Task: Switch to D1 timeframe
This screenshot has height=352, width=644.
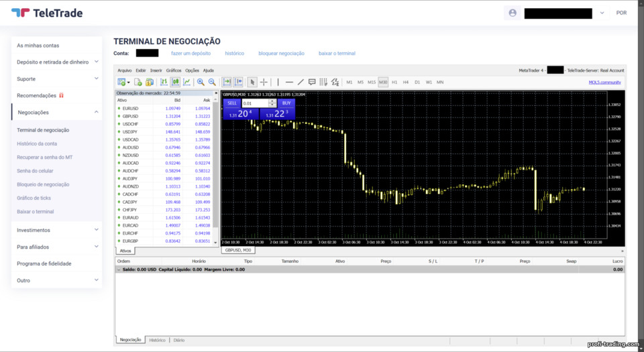Action: pos(417,82)
